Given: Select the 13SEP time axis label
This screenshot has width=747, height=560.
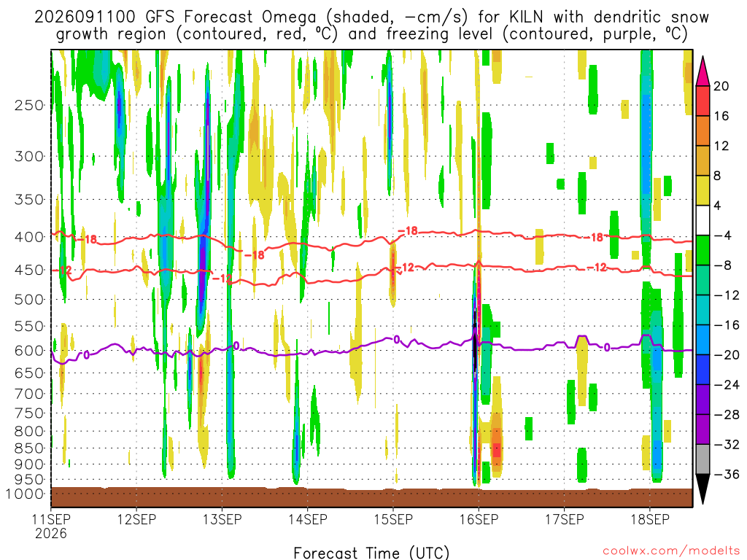Looking at the screenshot, I should [x=222, y=519].
